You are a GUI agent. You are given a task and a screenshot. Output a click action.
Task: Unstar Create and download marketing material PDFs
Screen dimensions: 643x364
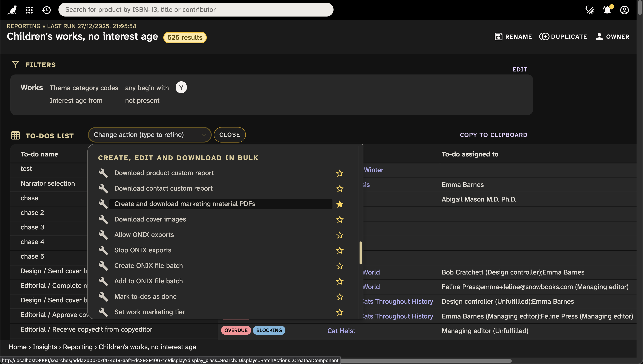click(339, 204)
